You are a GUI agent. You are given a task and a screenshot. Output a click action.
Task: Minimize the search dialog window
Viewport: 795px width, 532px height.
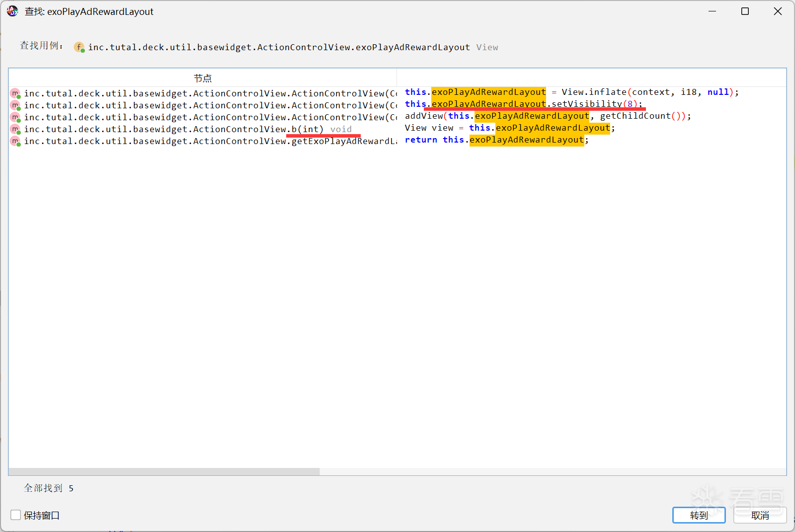(712, 11)
